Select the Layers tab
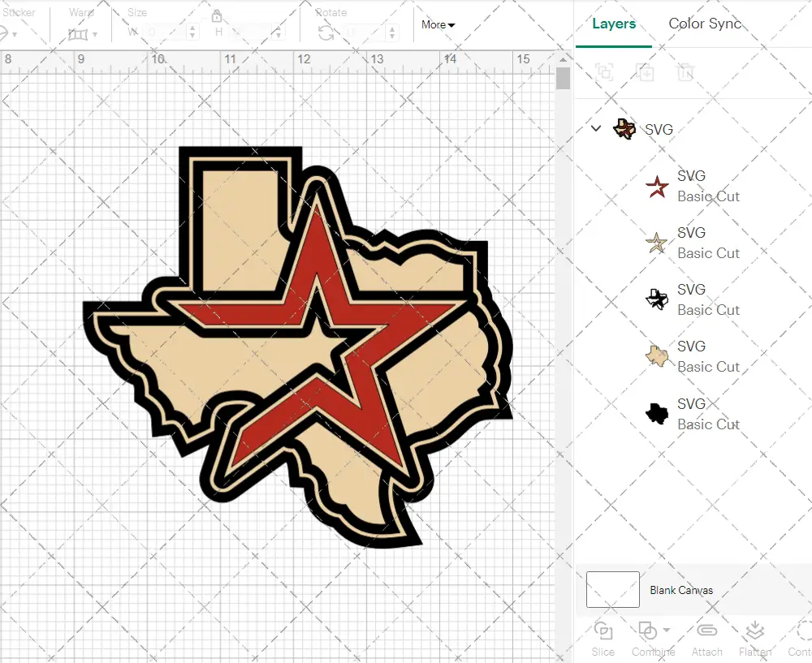Screen dimensions: 812x663 tap(614, 24)
